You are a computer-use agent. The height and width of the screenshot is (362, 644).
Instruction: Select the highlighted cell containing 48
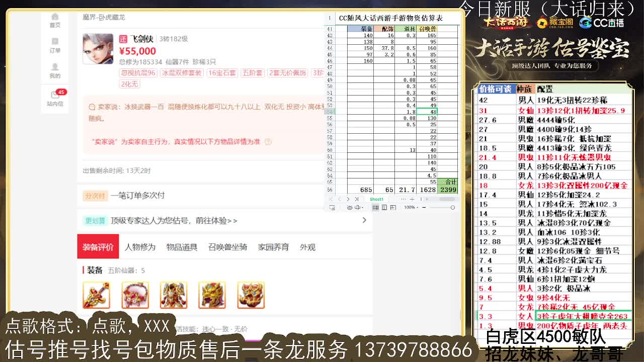point(427,112)
